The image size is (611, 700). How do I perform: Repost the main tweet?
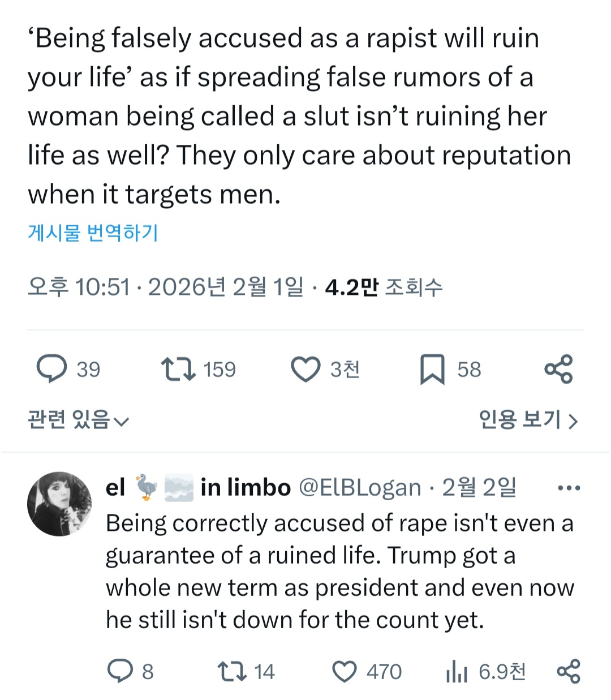coord(178,369)
